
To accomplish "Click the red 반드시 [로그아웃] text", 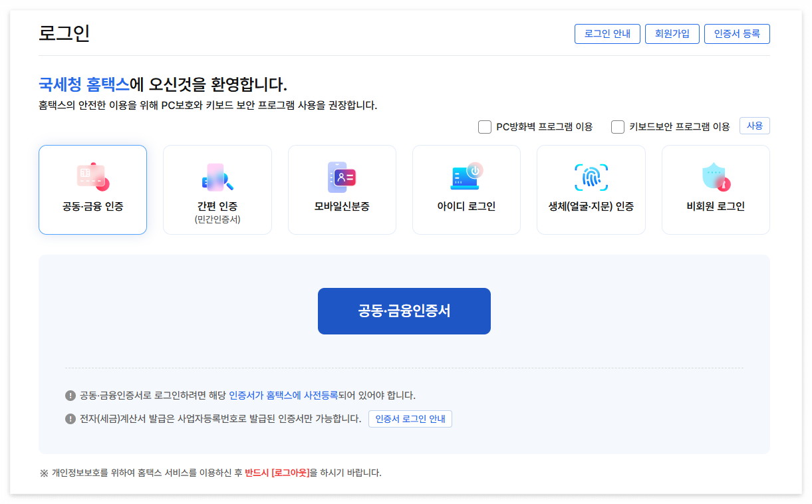I will [277, 473].
